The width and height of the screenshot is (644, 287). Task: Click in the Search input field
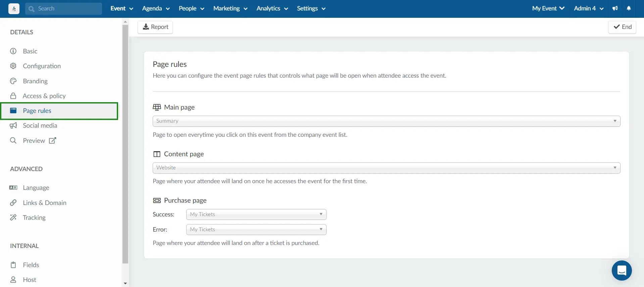tap(63, 9)
